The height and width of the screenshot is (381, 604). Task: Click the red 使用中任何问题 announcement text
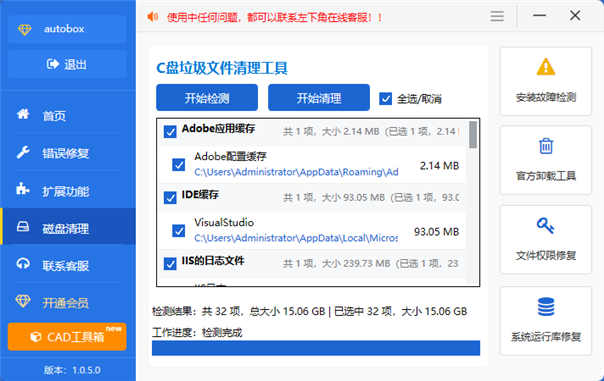[274, 17]
